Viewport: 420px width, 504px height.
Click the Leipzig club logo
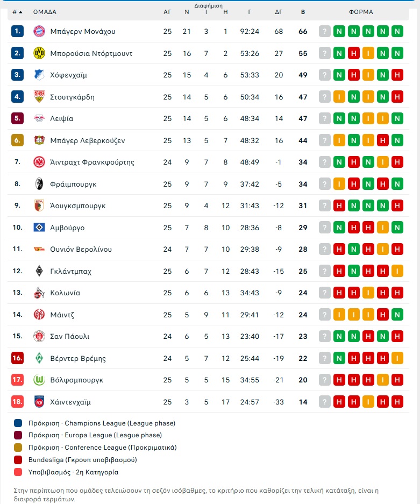[x=39, y=118]
